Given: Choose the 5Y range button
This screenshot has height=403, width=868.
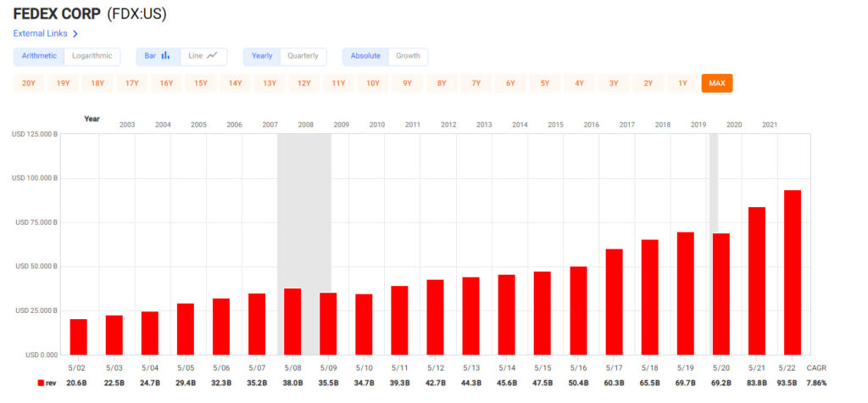Looking at the screenshot, I should coord(545,83).
